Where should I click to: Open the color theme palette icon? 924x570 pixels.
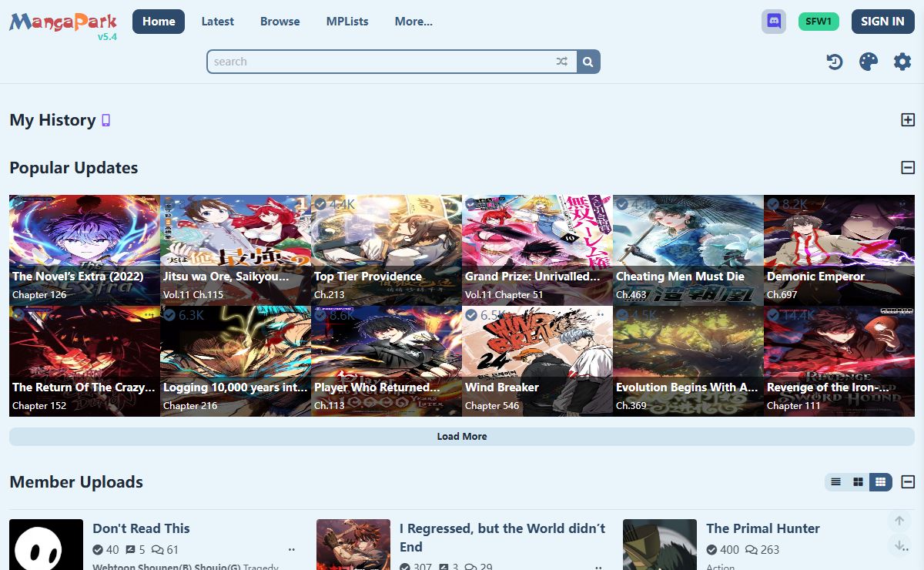[869, 62]
